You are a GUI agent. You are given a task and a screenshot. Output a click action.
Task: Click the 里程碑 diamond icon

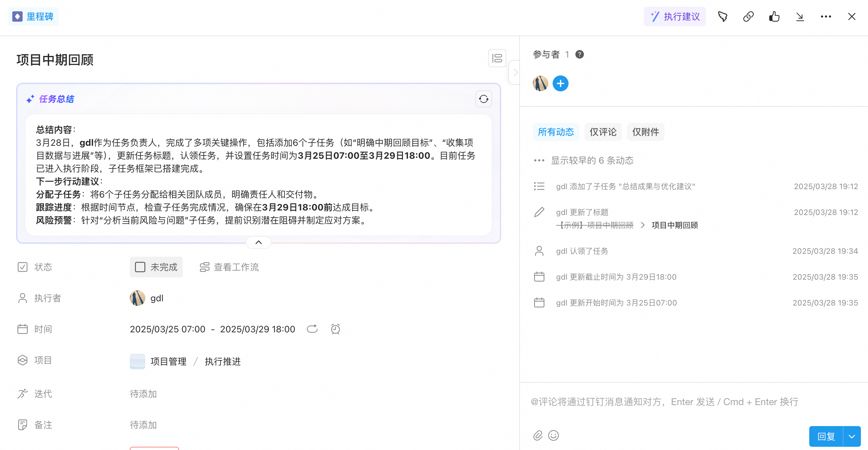pyautogui.click(x=17, y=16)
